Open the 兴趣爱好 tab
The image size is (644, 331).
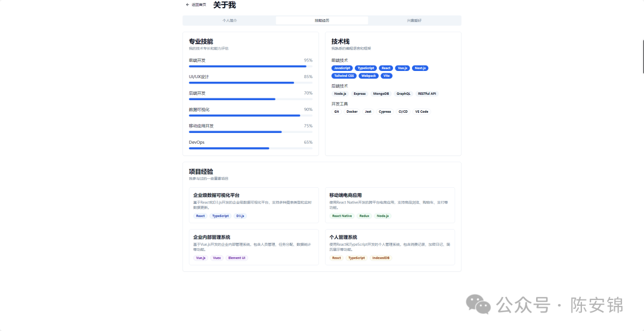[x=414, y=20]
